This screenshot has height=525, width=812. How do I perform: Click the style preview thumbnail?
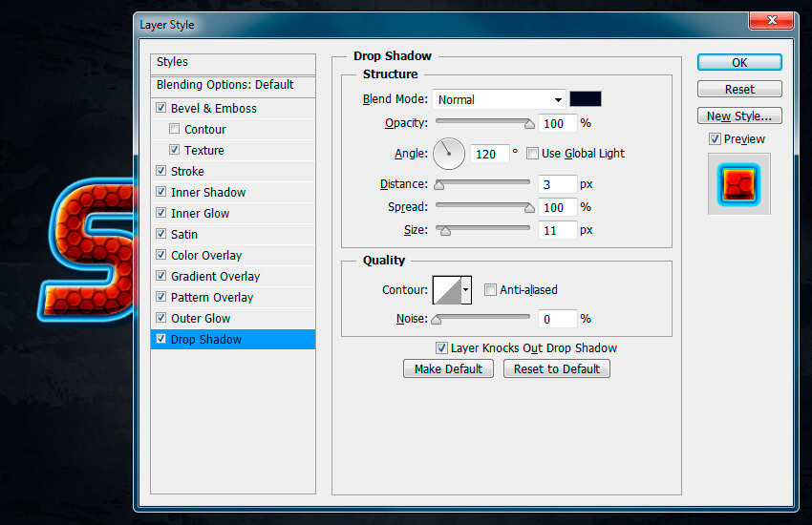tap(738, 183)
